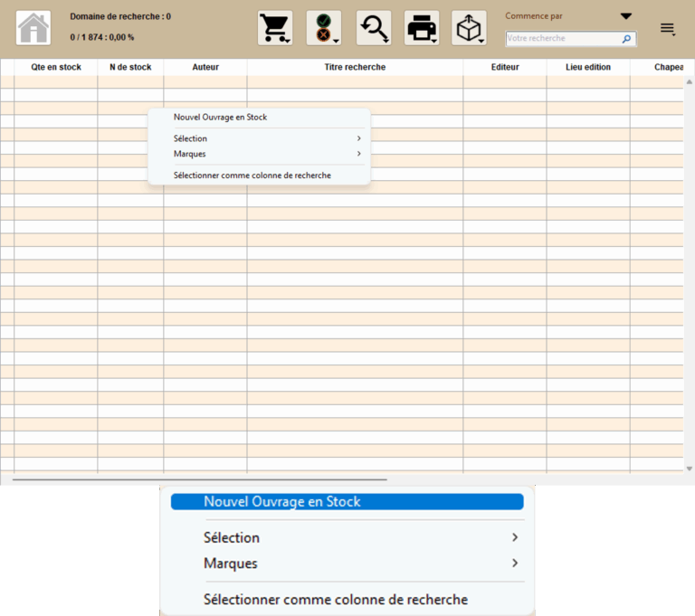Click the vertical scrollbar down arrow
695x616 pixels.
tap(690, 469)
